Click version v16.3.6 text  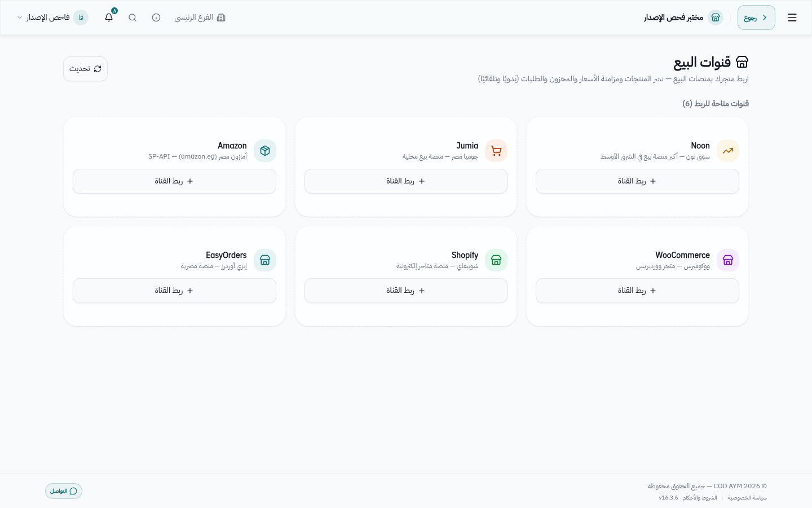[668, 498]
